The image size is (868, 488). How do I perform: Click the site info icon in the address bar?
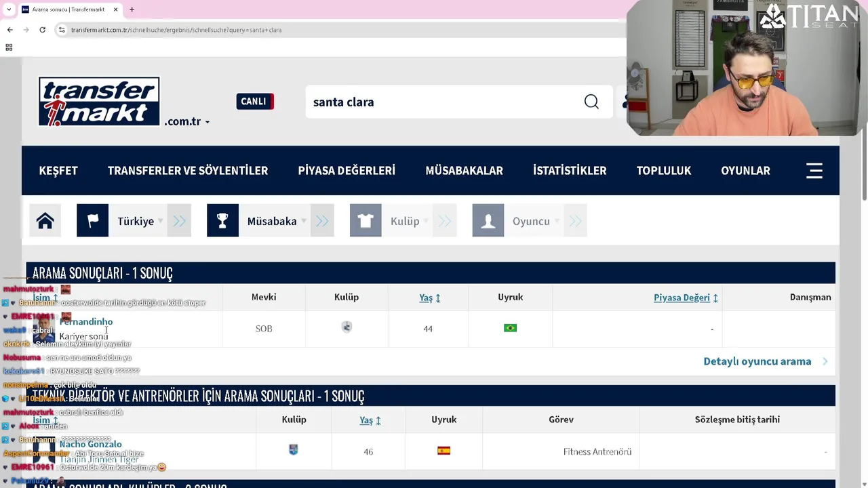click(62, 30)
